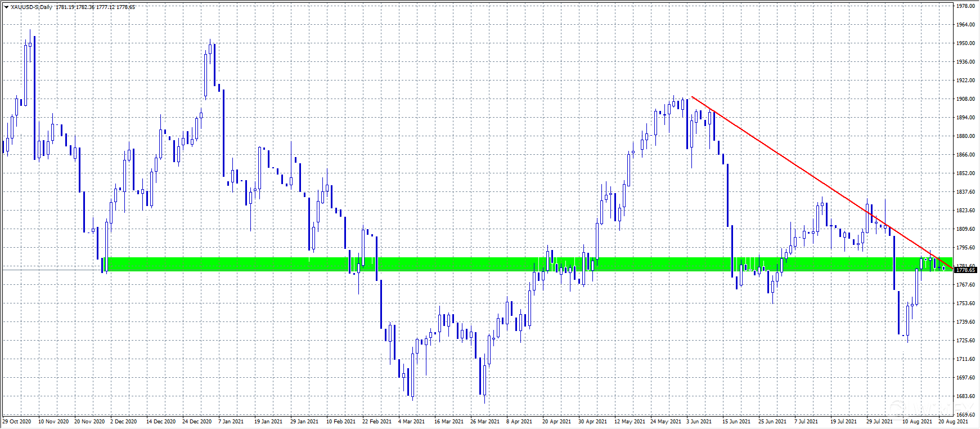Click the 29 Jan 2021 date label
The width and height of the screenshot is (980, 429).
click(304, 421)
